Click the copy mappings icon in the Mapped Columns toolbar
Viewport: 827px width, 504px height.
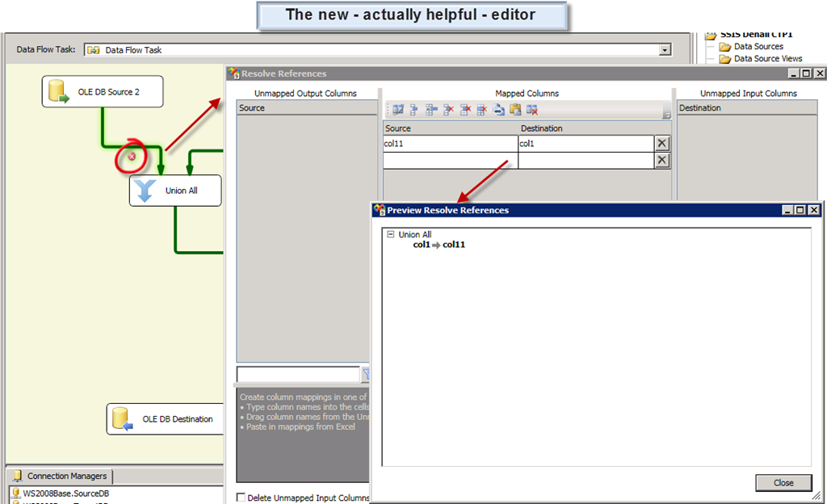tap(498, 110)
